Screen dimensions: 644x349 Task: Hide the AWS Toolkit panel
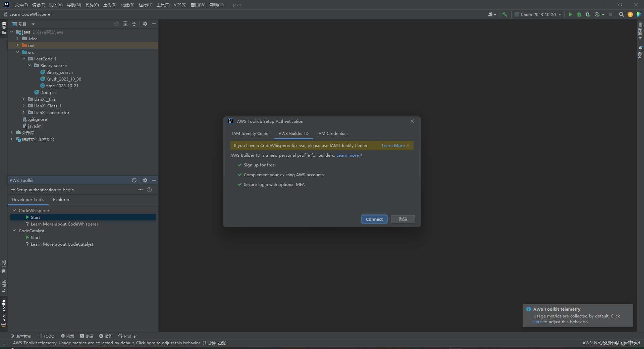click(x=154, y=180)
